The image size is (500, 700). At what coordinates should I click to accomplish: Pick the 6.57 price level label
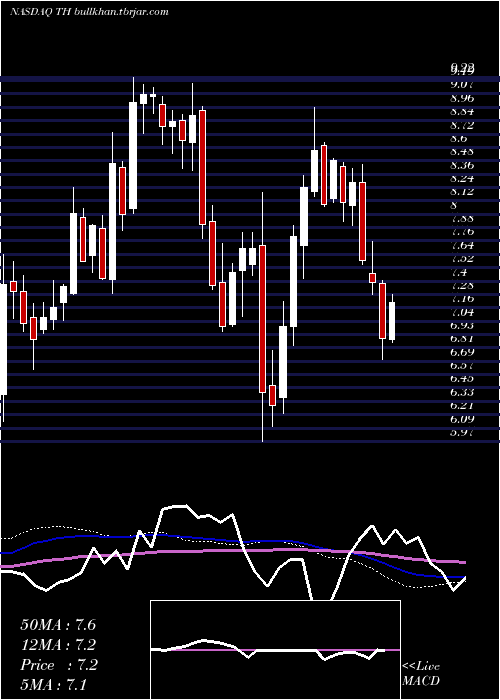coord(462,365)
